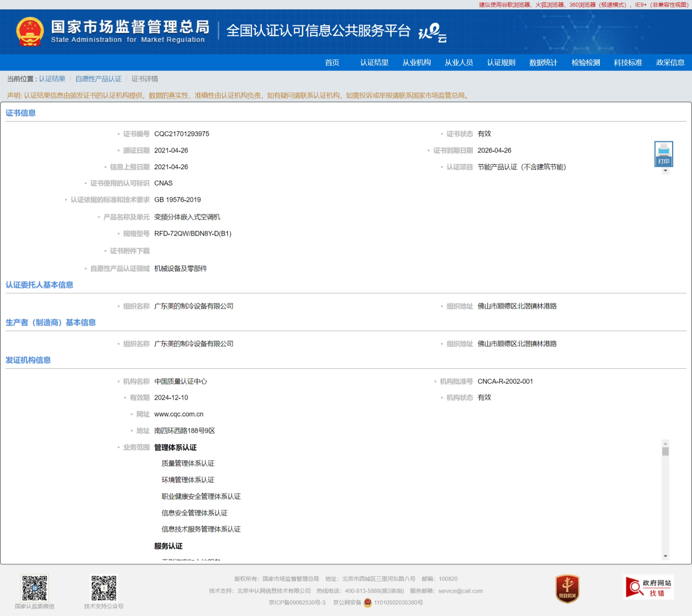Click the scroll-down arrow in 业务范围 list

click(x=666, y=556)
